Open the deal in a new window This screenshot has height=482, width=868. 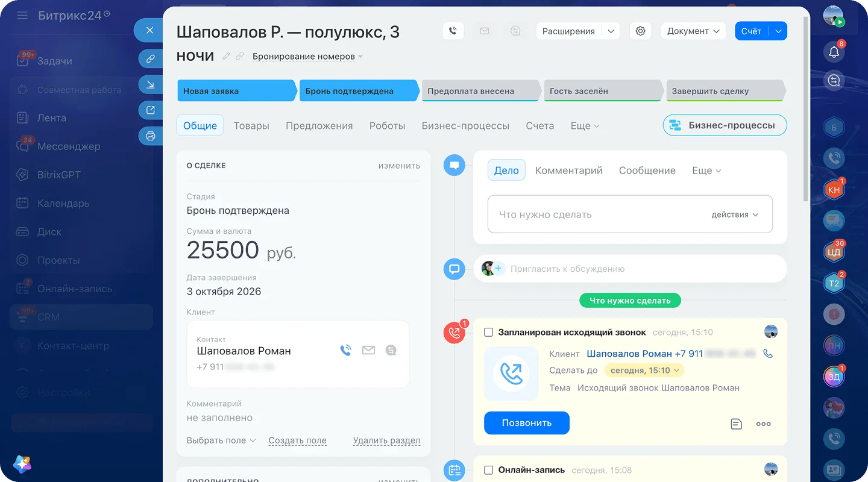point(151,110)
